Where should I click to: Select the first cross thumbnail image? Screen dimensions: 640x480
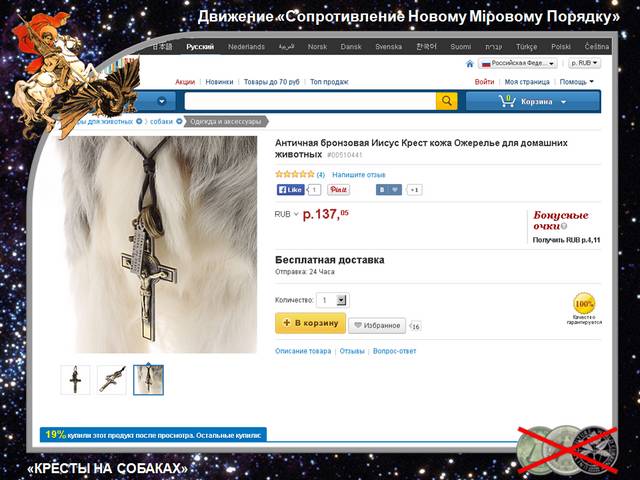[x=75, y=380]
